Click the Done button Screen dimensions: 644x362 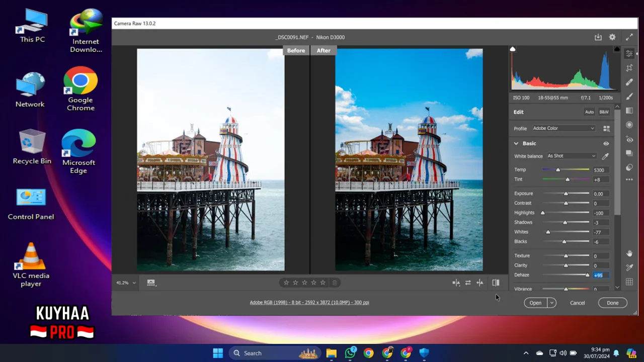click(x=612, y=303)
